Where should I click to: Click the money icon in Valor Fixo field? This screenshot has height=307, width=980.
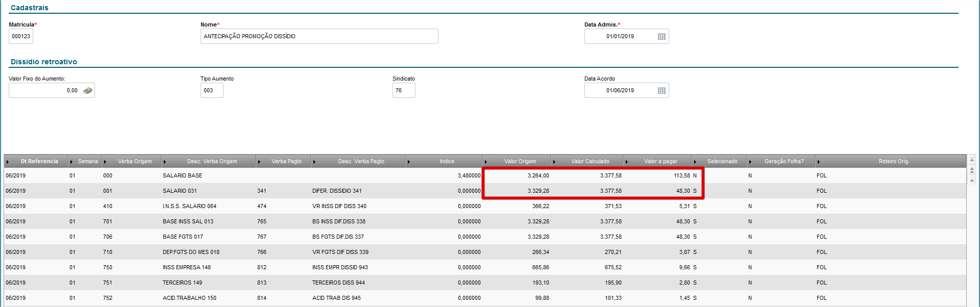tap(88, 90)
